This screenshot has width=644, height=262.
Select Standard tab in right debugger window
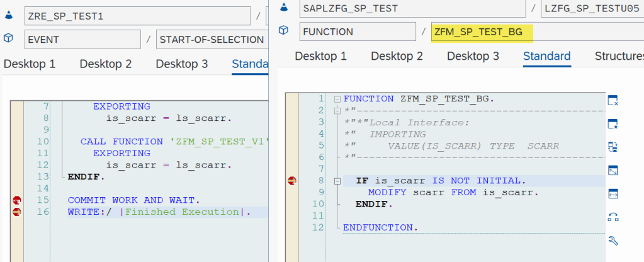547,56
